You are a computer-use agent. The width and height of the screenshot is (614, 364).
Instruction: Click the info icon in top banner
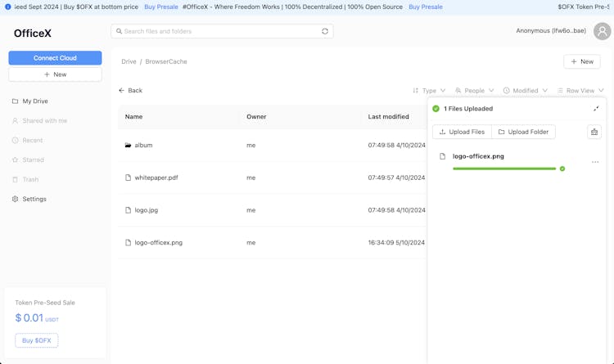8,7
